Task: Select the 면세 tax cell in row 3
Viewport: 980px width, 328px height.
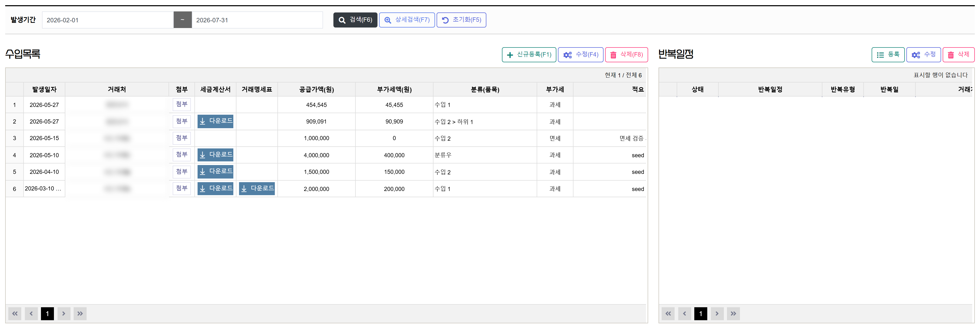Action: tap(555, 138)
